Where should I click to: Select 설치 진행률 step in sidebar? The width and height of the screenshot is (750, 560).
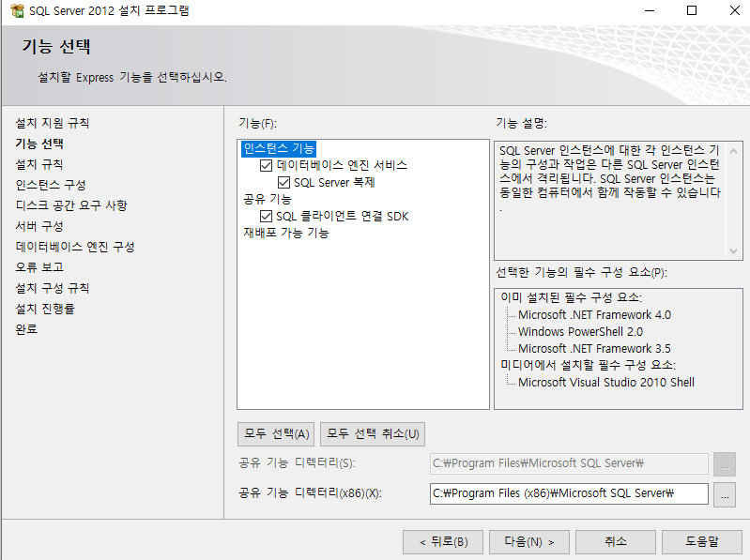click(x=45, y=309)
